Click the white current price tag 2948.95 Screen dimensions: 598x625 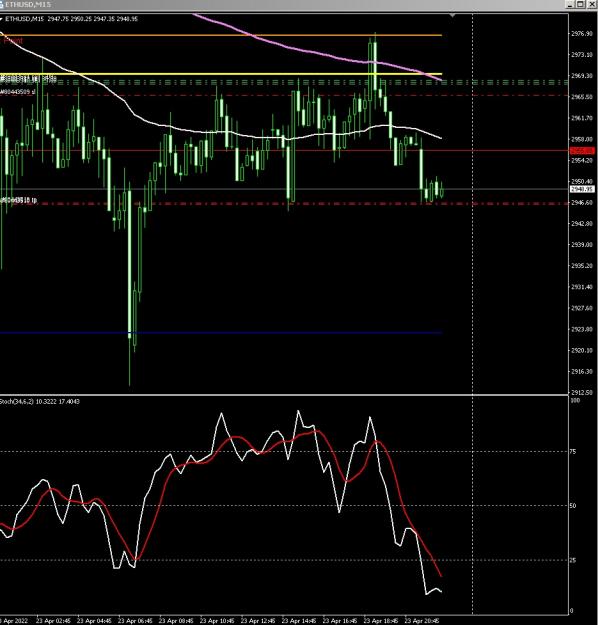[582, 189]
